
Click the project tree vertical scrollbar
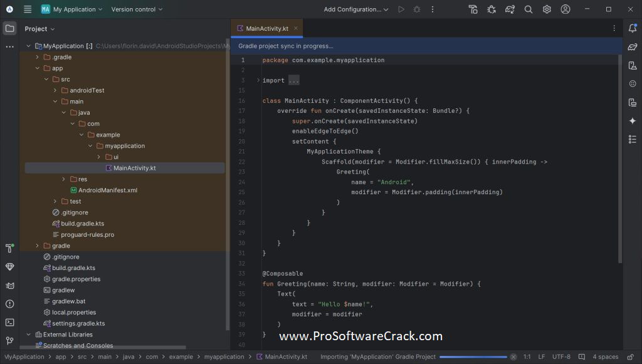tap(228, 184)
